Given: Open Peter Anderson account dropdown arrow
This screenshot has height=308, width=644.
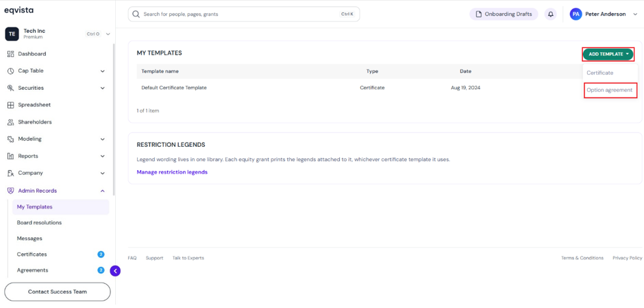Looking at the screenshot, I should [x=635, y=14].
